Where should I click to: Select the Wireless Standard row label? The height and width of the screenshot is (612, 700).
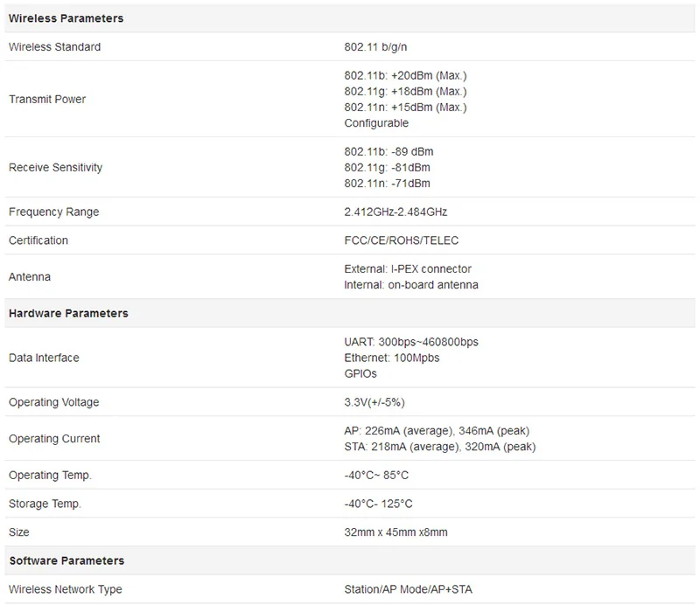54,47
